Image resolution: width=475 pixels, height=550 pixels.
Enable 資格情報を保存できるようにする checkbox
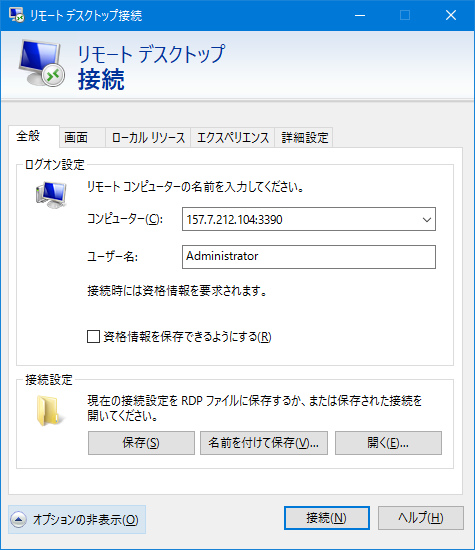[x=93, y=336]
